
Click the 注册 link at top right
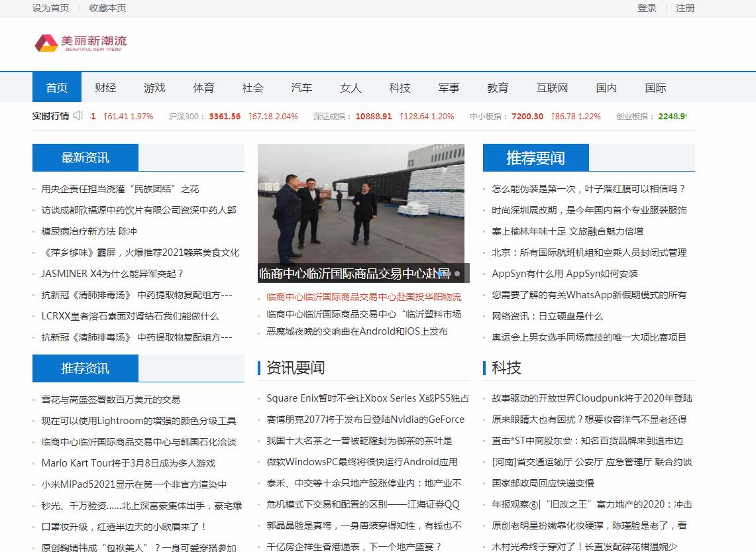pos(684,8)
